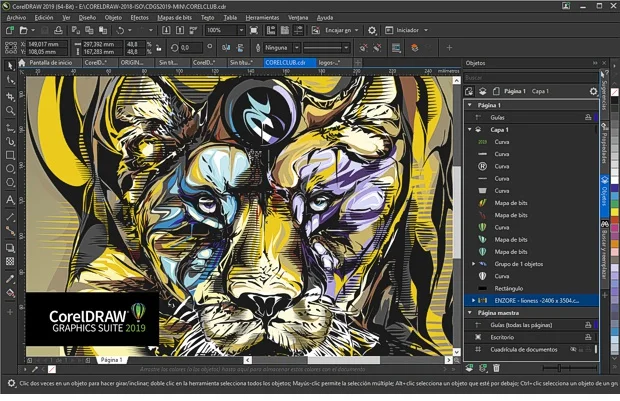Open the Propiedades docker tab
Viewport: 620px width, 401px height.
604,148
